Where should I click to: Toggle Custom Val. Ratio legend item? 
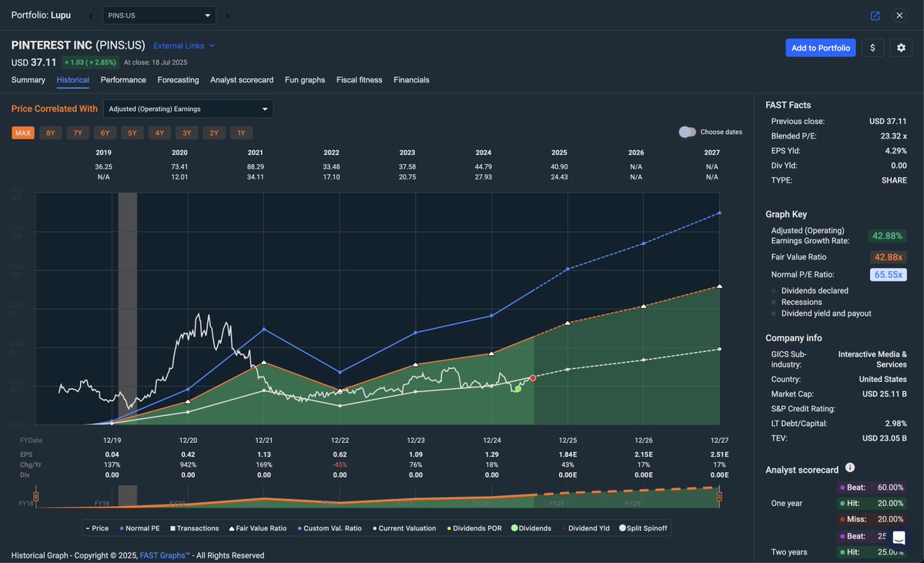pos(329,528)
